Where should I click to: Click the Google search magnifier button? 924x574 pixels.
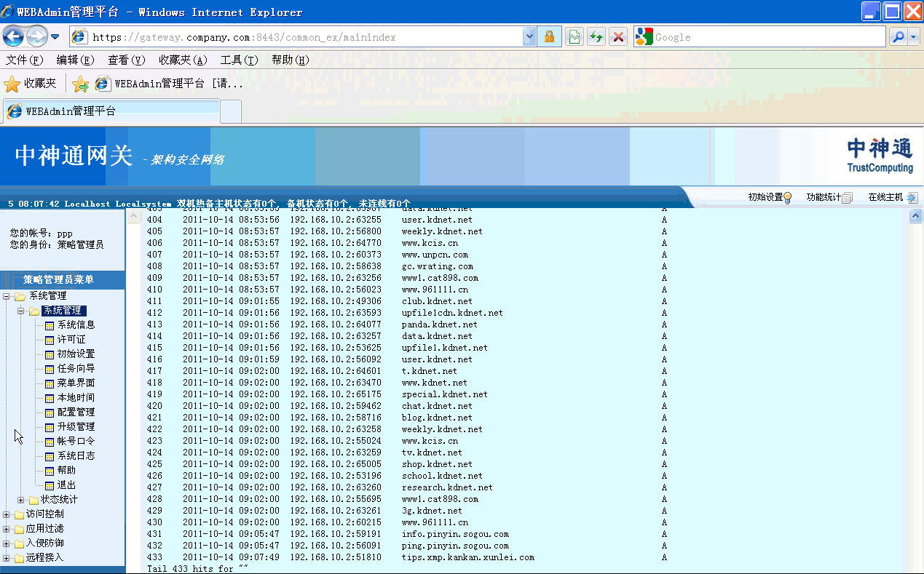(x=898, y=36)
